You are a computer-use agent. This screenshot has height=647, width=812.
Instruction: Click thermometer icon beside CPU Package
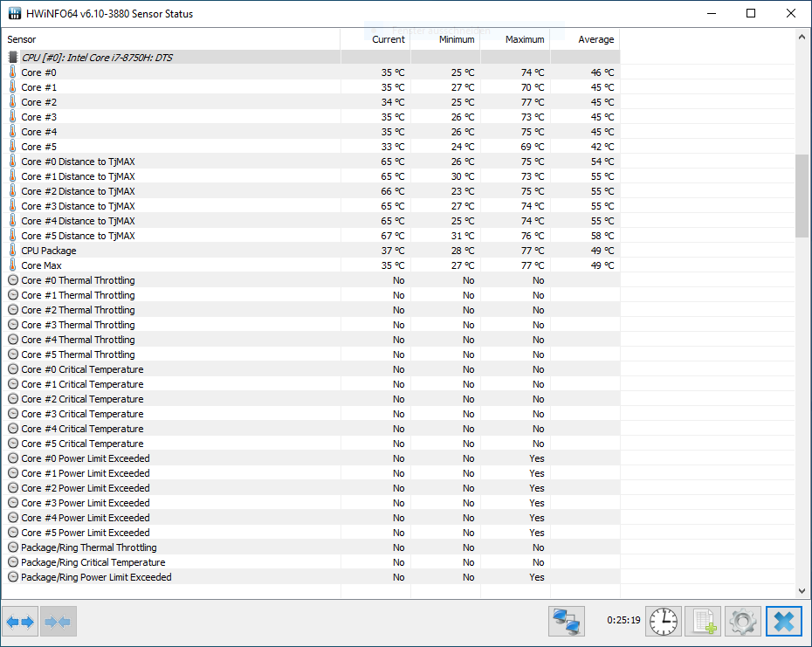13,251
